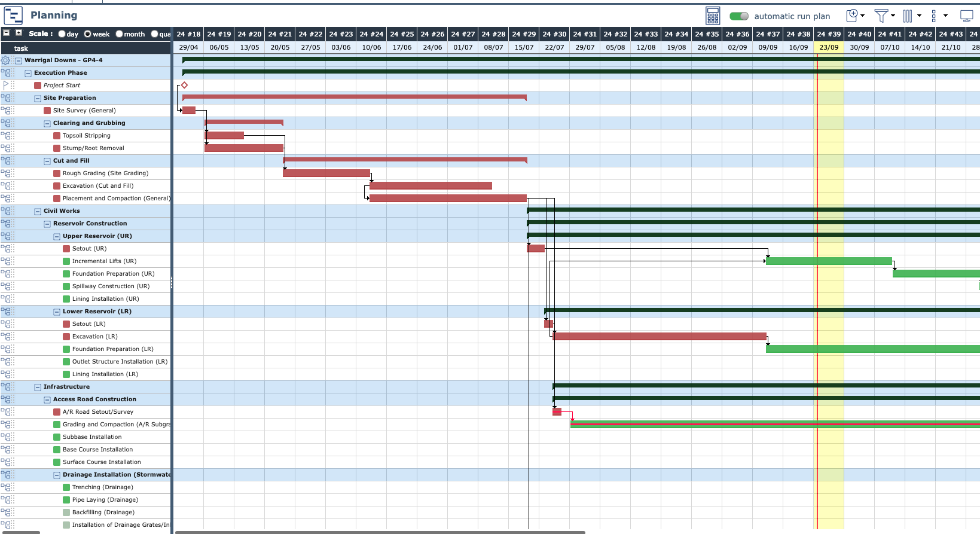
Task: Click the gear icon beside Warrigal Downs
Action: pyautogui.click(x=6, y=60)
